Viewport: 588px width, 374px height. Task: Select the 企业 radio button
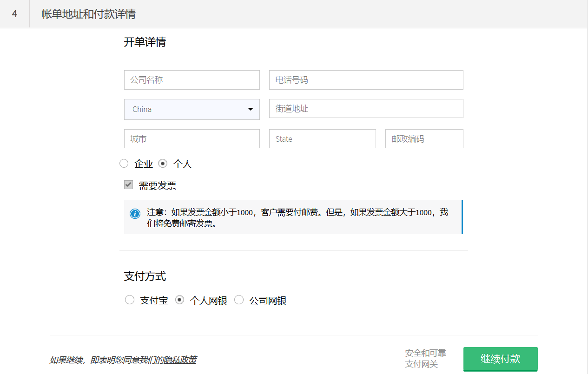(124, 164)
